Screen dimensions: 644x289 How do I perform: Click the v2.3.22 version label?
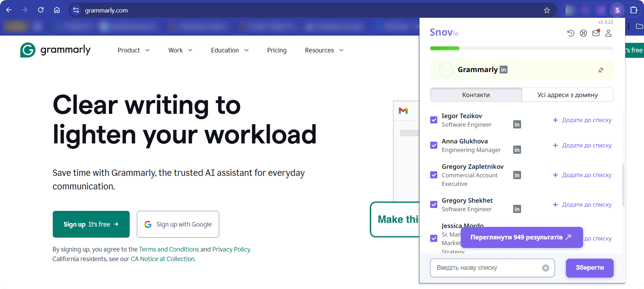click(x=606, y=22)
